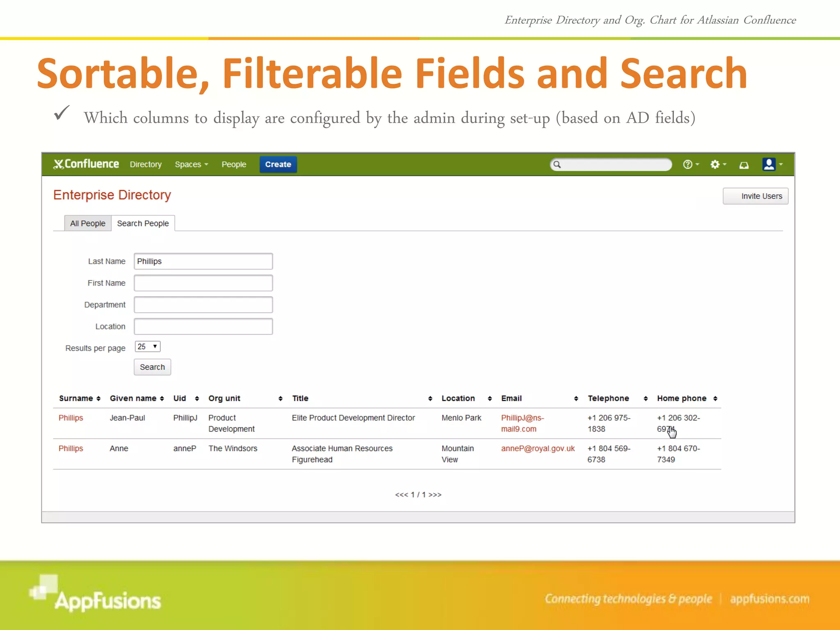Click telephone '+1 206 975-1838' cell

point(609,423)
